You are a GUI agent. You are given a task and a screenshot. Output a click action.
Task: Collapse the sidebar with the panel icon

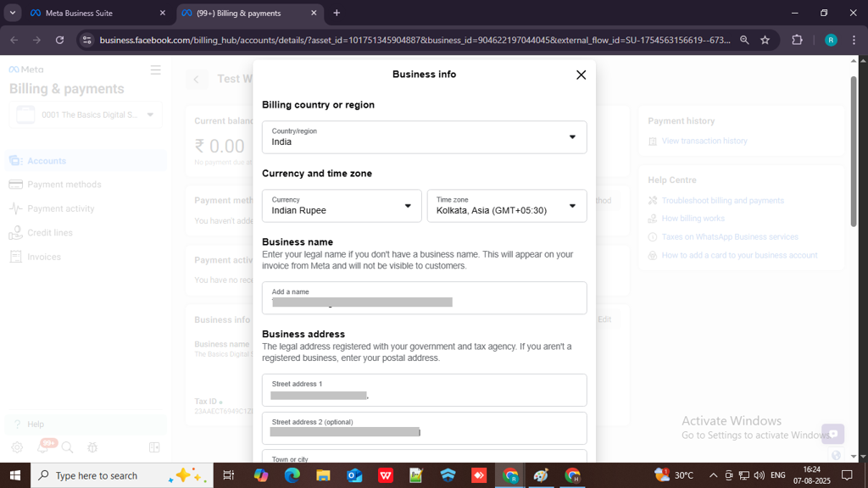[x=154, y=447]
